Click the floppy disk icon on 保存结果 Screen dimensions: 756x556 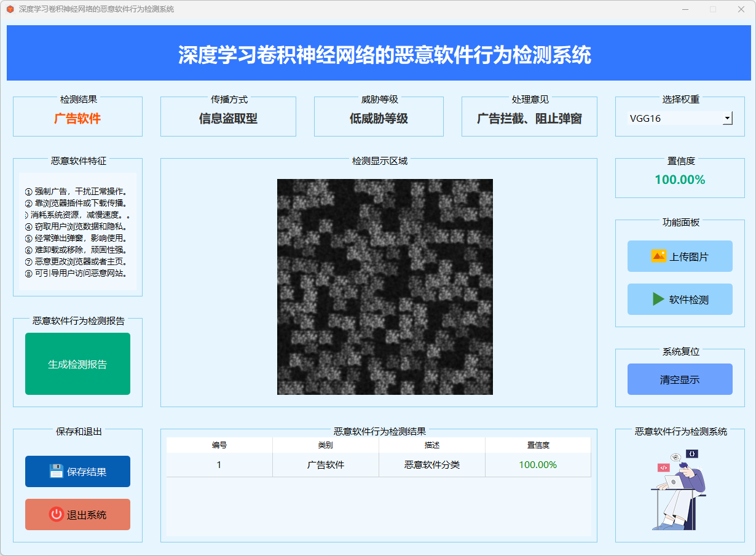57,472
